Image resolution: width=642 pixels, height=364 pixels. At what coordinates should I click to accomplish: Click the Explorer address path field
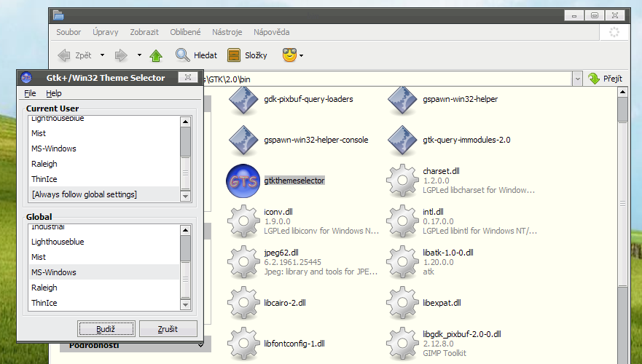click(x=388, y=79)
